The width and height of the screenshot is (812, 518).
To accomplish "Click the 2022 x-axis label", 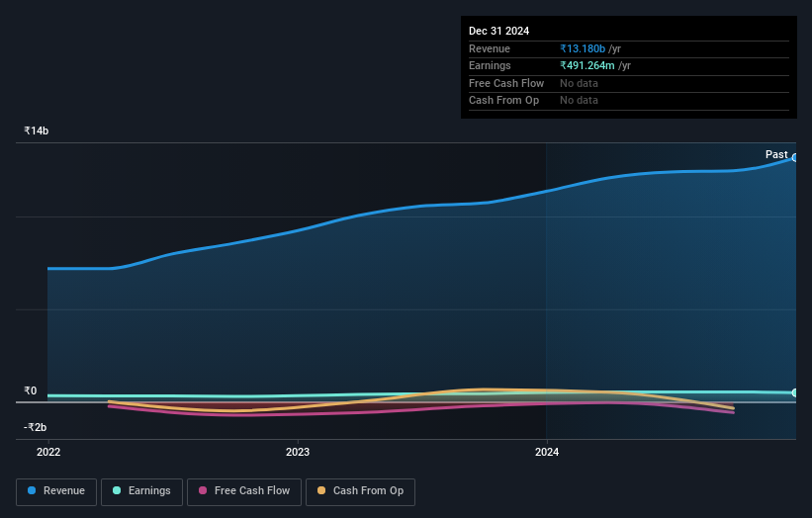I will pyautogui.click(x=48, y=453).
